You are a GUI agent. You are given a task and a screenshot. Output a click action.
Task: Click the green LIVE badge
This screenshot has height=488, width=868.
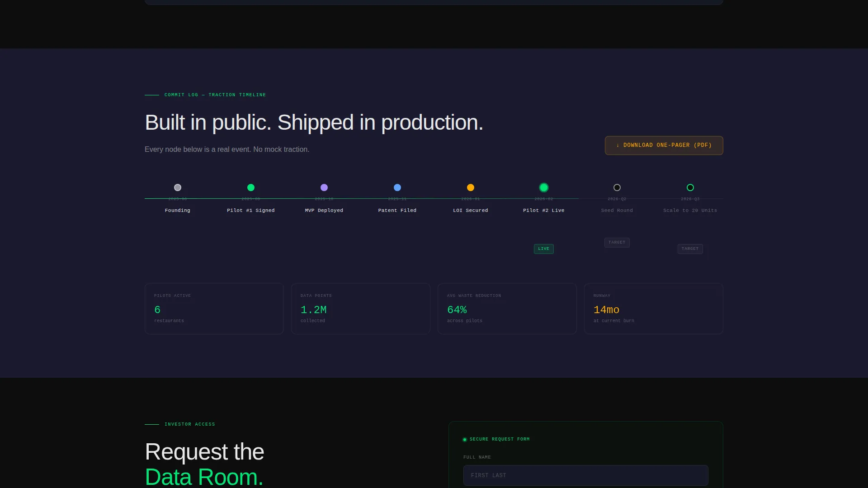tap(544, 249)
